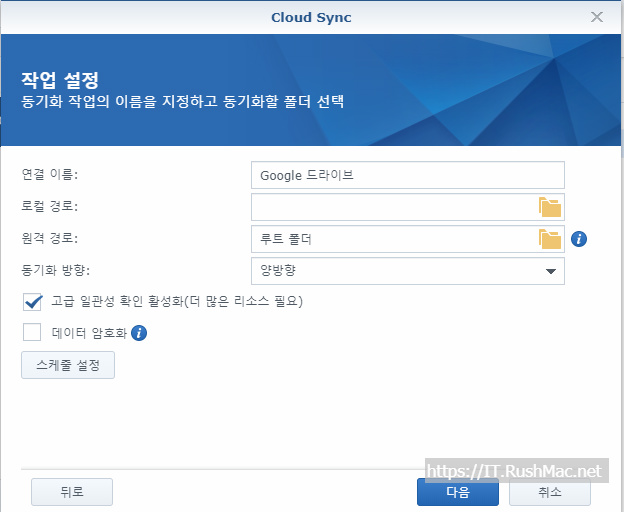Click the 데이터 암호화 label text

click(89, 333)
